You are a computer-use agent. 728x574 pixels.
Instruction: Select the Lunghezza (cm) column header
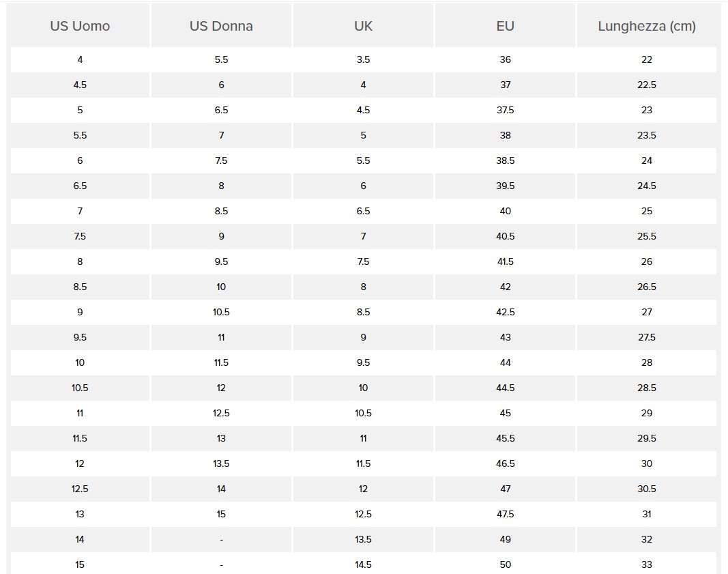(646, 27)
